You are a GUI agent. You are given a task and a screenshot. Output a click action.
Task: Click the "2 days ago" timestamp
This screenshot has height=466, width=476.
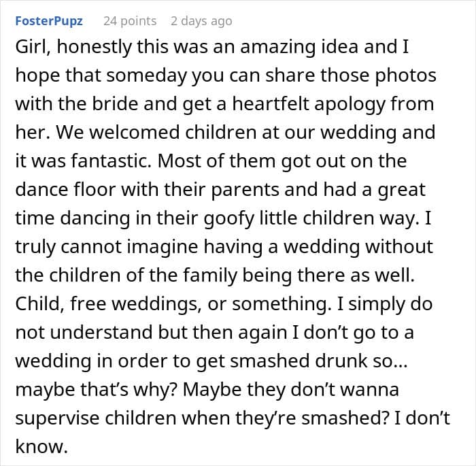pos(201,21)
